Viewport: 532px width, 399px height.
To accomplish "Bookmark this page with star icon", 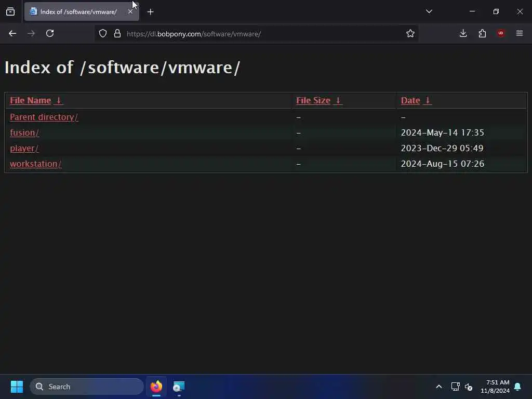I will 410,34.
